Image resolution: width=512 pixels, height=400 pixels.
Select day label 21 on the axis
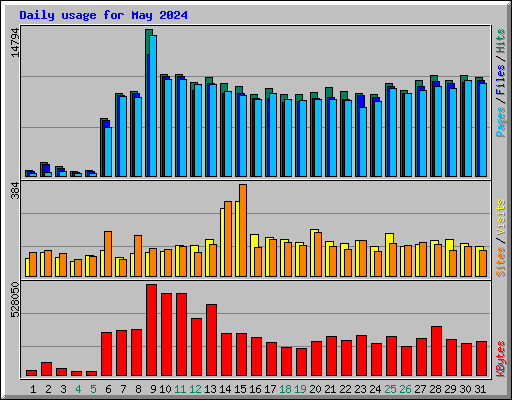pyautogui.click(x=330, y=389)
